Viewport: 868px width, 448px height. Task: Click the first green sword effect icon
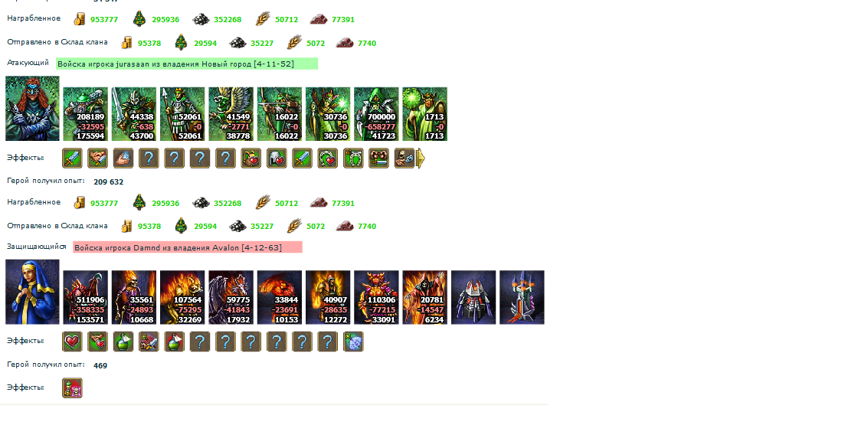(x=72, y=159)
